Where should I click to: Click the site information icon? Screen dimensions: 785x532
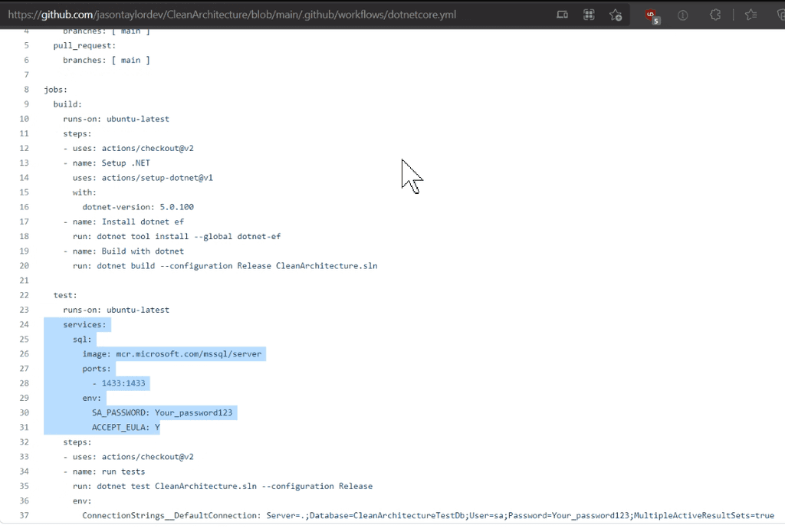point(683,15)
